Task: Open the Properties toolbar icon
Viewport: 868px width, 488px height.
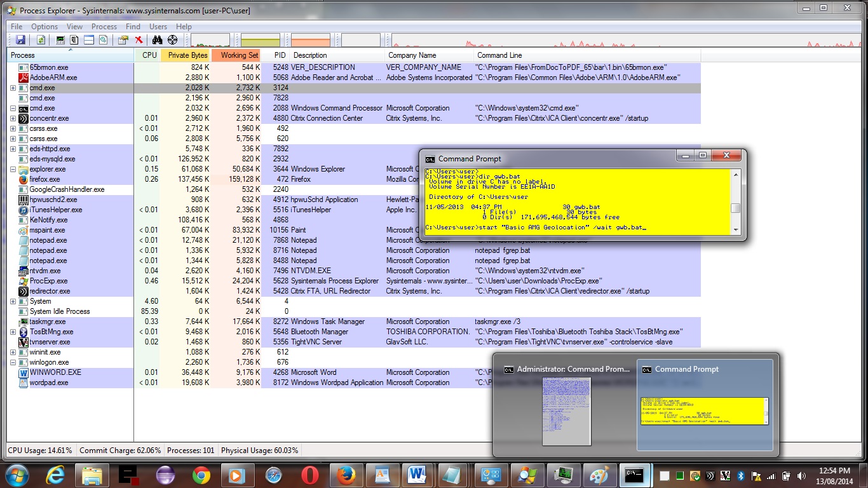Action: tap(123, 40)
